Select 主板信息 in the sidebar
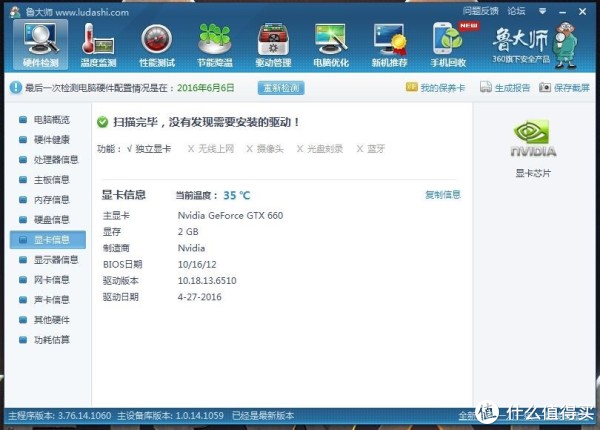 (x=48, y=179)
